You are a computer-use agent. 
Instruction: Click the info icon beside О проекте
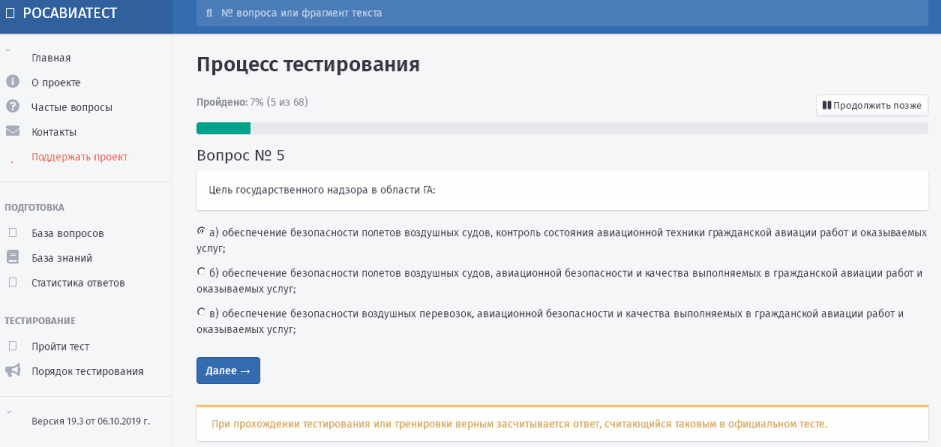tap(13, 82)
